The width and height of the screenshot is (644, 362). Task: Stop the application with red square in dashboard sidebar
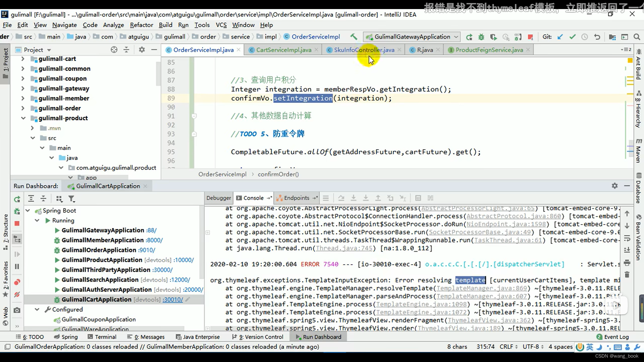click(17, 224)
